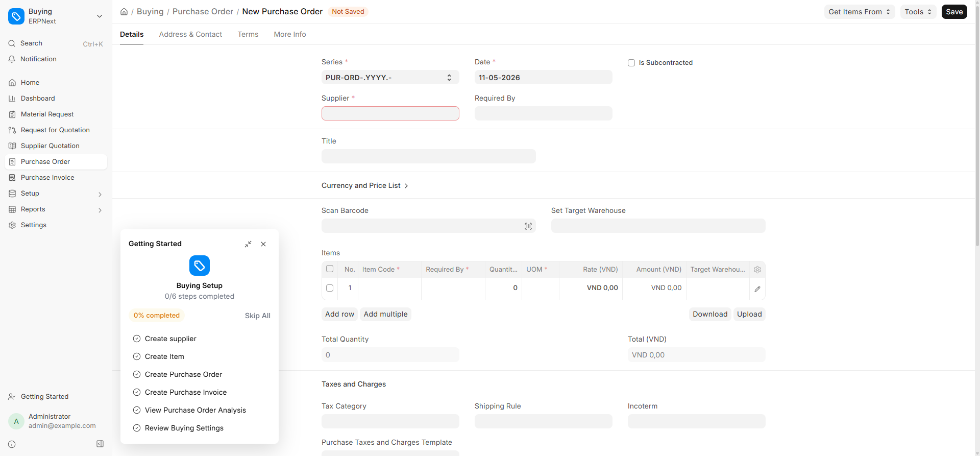980x456 pixels.
Task: Click the edit pencil icon on row 1
Action: click(x=757, y=289)
